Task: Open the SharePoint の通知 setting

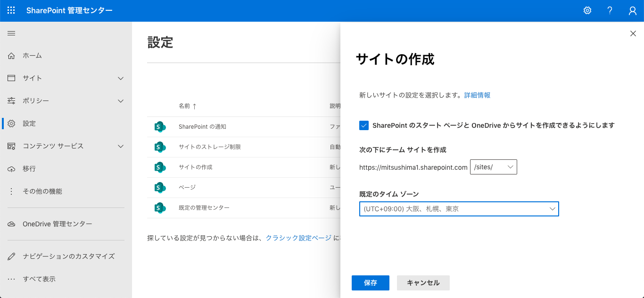Action: [x=202, y=127]
